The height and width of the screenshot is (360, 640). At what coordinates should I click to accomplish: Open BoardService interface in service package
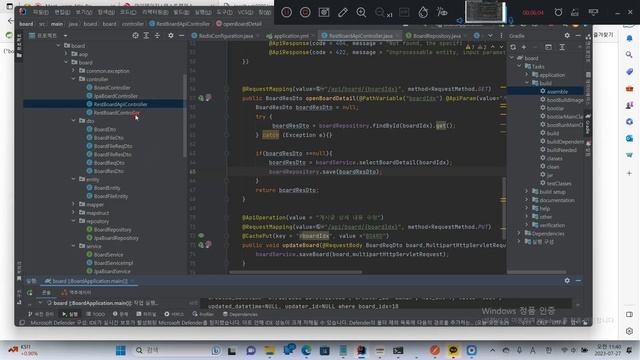point(108,255)
